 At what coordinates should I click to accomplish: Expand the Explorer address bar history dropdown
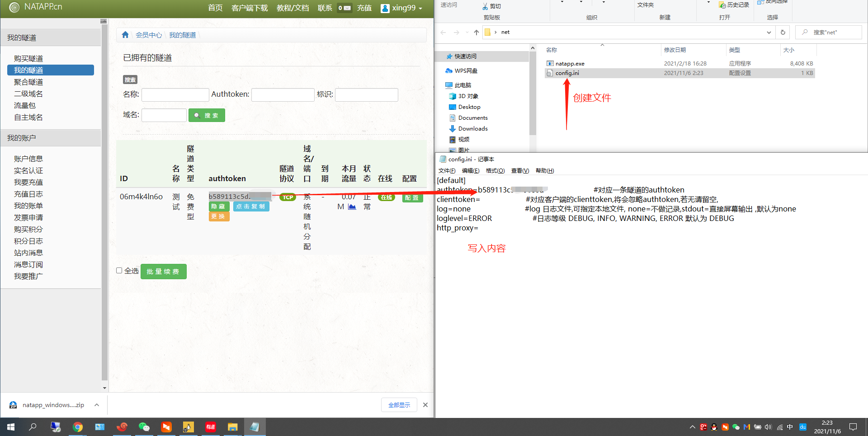(769, 33)
